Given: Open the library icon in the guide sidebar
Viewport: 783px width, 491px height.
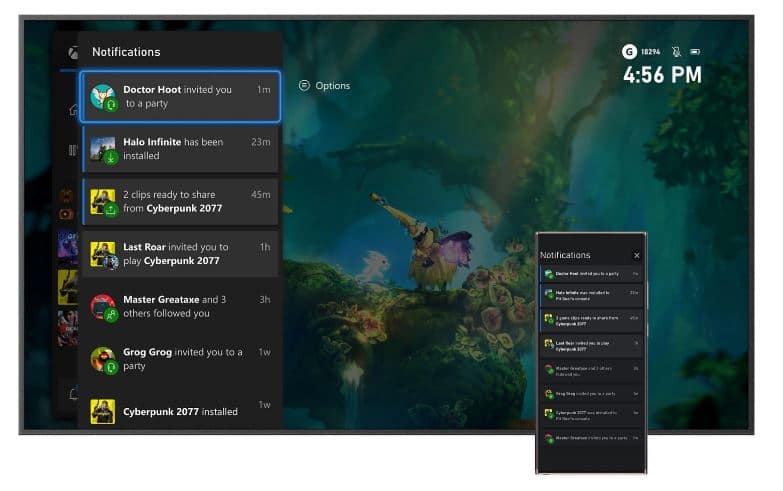Looking at the screenshot, I should (x=73, y=150).
